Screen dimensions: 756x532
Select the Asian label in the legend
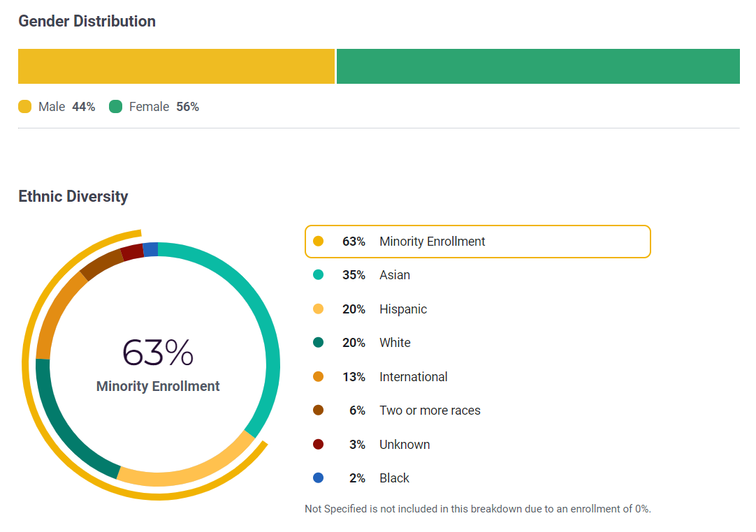(x=394, y=275)
